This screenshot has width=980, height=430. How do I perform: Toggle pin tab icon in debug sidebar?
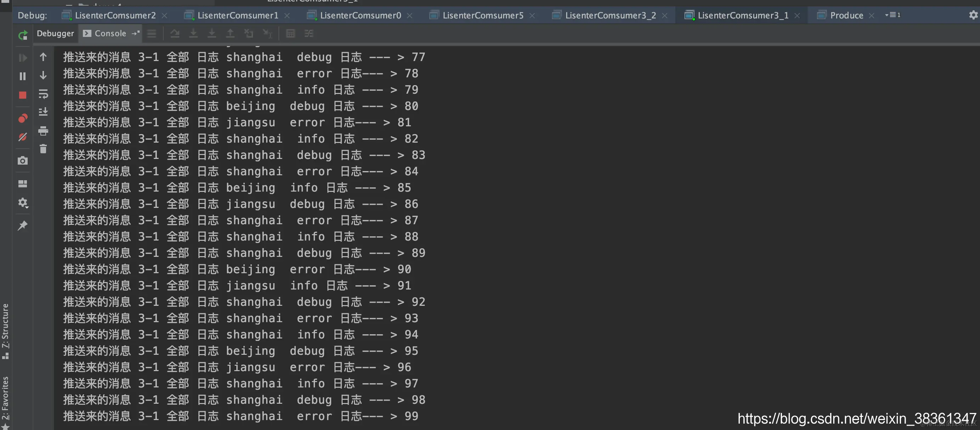[x=23, y=226]
